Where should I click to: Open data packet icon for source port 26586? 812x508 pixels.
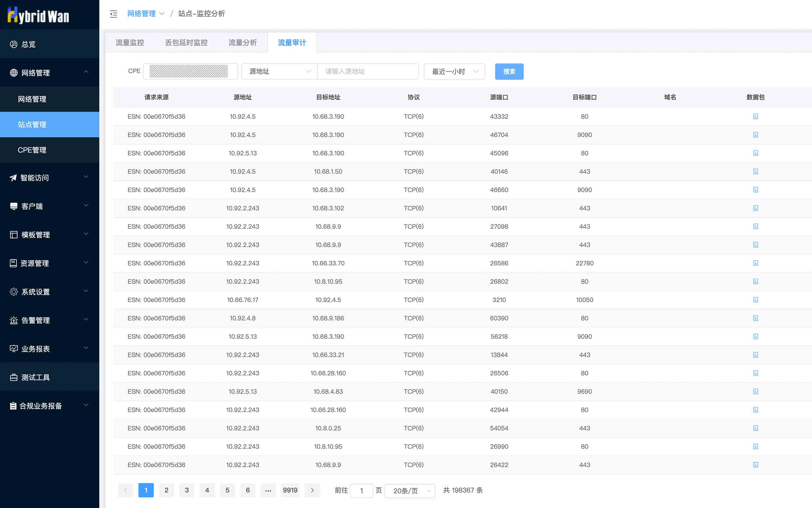[755, 263]
